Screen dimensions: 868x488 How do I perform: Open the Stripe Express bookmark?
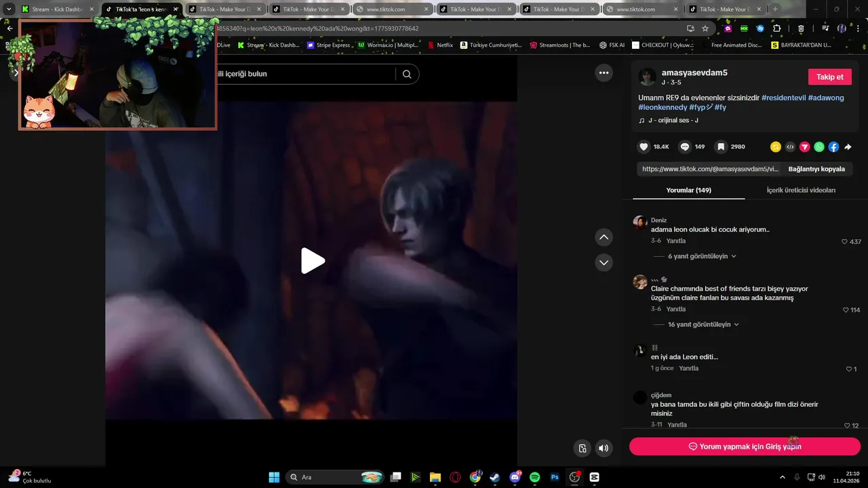click(330, 45)
